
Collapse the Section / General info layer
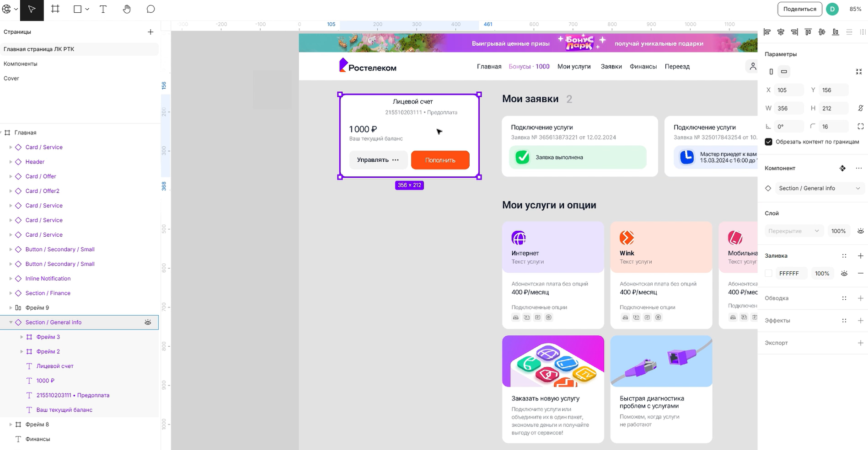[x=11, y=322]
